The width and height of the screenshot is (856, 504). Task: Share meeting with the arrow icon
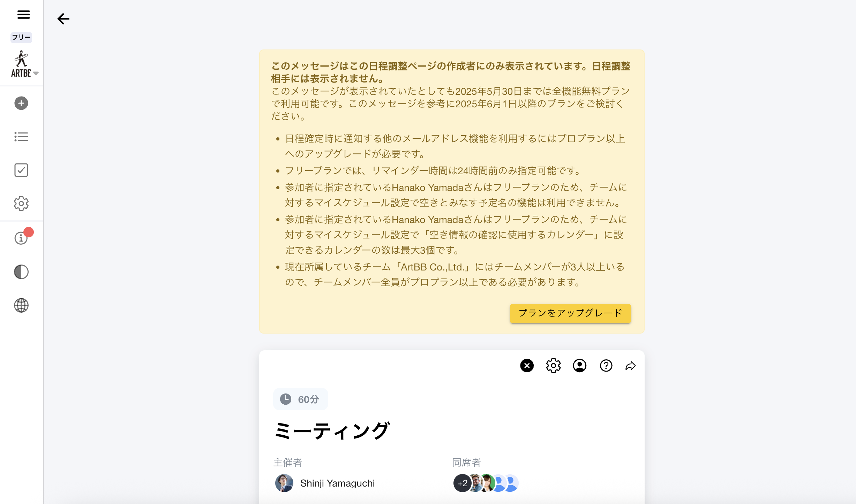[x=631, y=366]
